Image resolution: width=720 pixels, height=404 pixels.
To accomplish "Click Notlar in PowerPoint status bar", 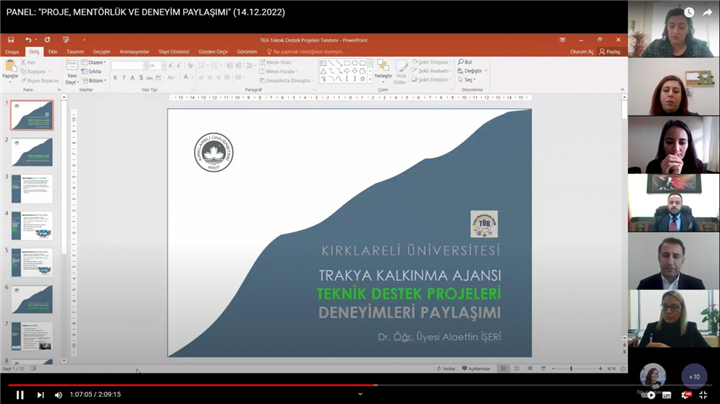I will pos(445,369).
